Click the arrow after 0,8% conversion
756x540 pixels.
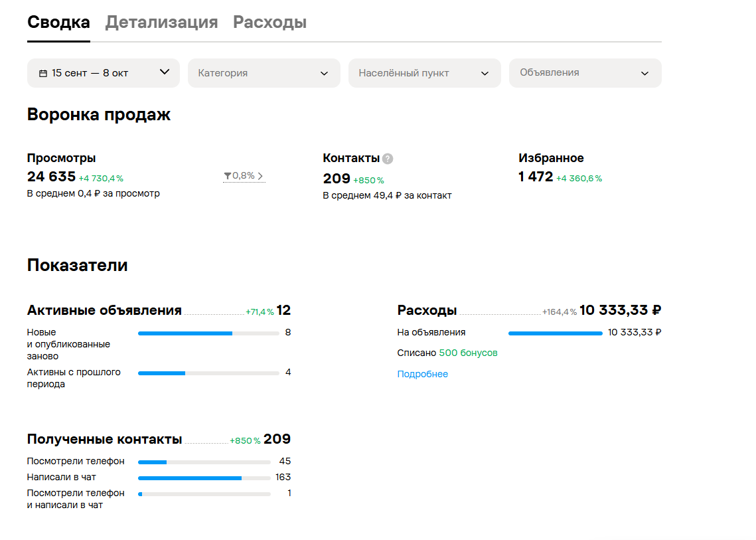click(260, 176)
